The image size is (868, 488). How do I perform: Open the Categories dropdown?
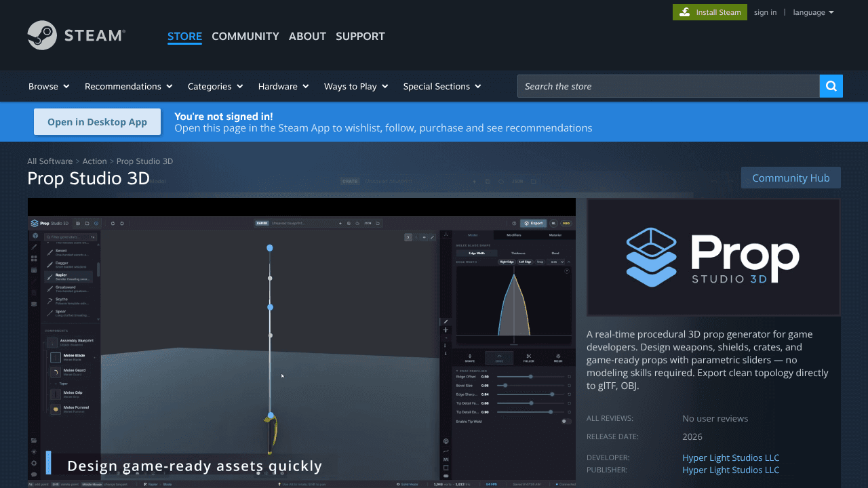(216, 86)
